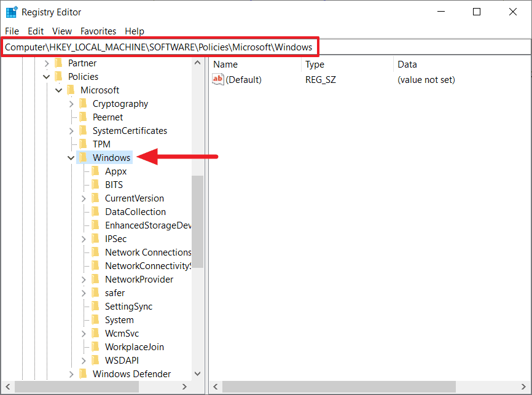The height and width of the screenshot is (395, 532).
Task: Click the NetworkProvider folder icon
Action: click(x=96, y=280)
